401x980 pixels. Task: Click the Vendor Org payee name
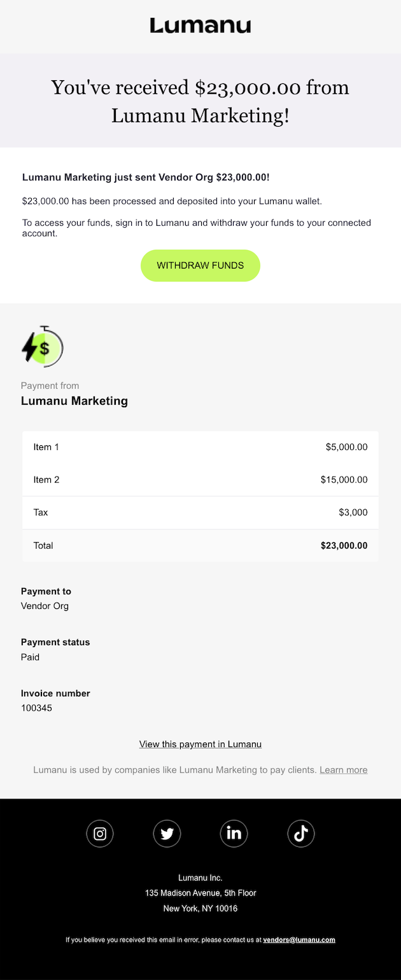click(45, 606)
